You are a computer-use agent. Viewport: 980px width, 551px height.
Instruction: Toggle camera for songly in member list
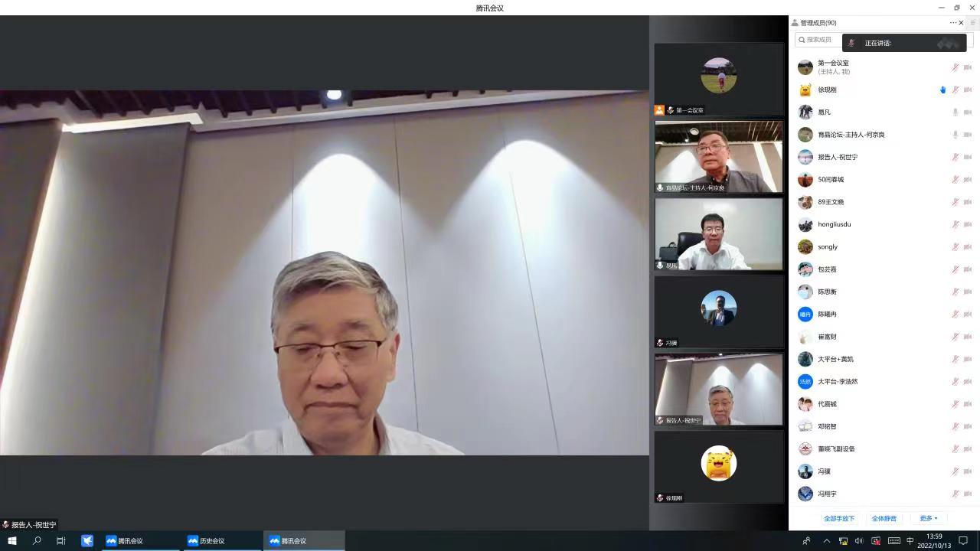click(x=968, y=247)
